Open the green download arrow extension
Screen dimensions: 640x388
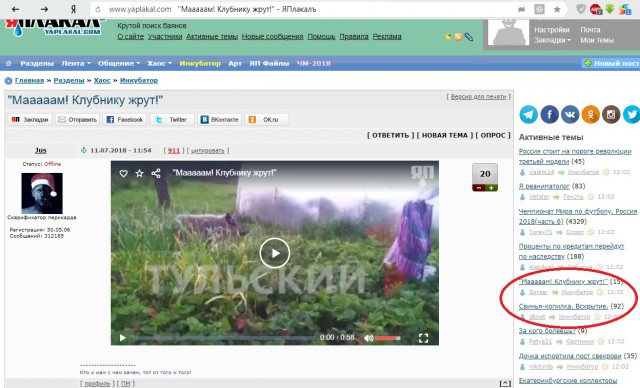(609, 9)
